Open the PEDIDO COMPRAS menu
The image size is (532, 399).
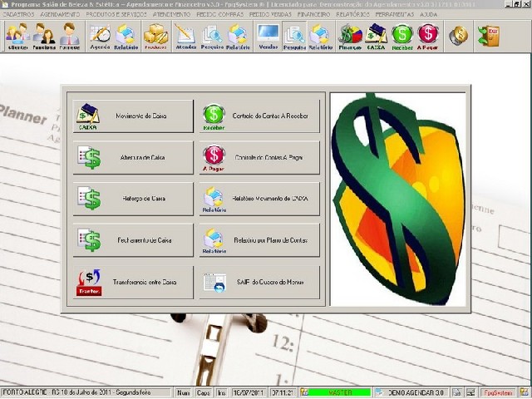click(219, 15)
